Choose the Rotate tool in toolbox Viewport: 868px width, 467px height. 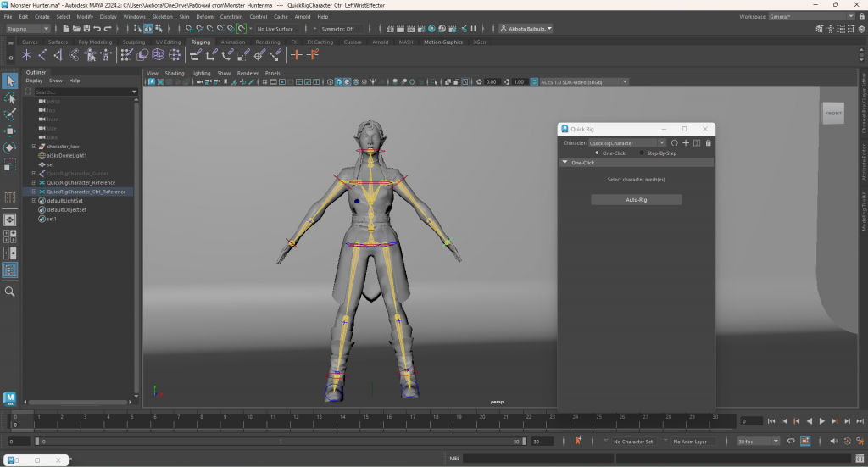(x=10, y=147)
